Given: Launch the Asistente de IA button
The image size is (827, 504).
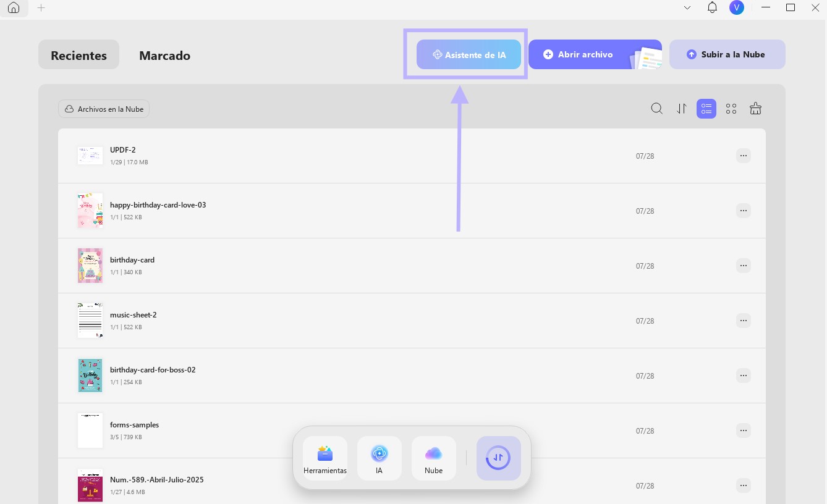Looking at the screenshot, I should (x=469, y=54).
